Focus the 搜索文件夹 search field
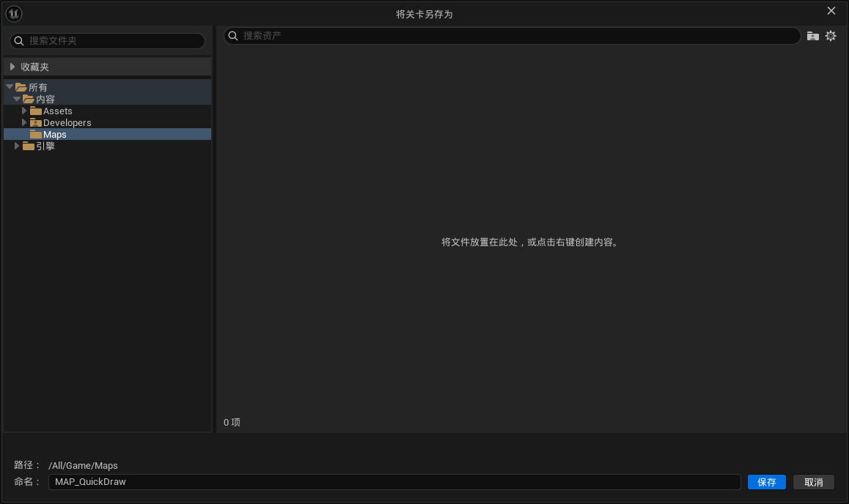Screen dimensions: 849x504 (x=107, y=40)
